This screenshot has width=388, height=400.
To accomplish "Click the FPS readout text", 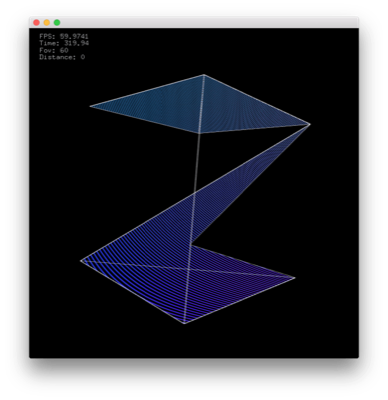I will 64,36.
